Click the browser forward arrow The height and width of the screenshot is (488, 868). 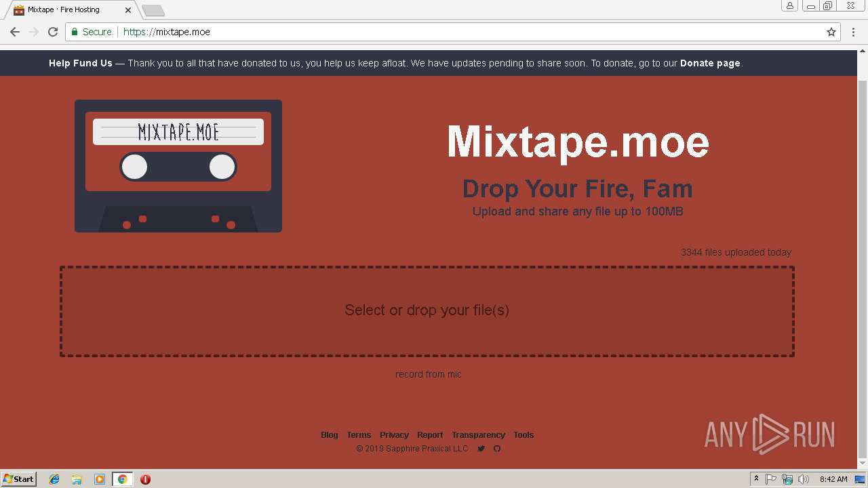[x=34, y=32]
